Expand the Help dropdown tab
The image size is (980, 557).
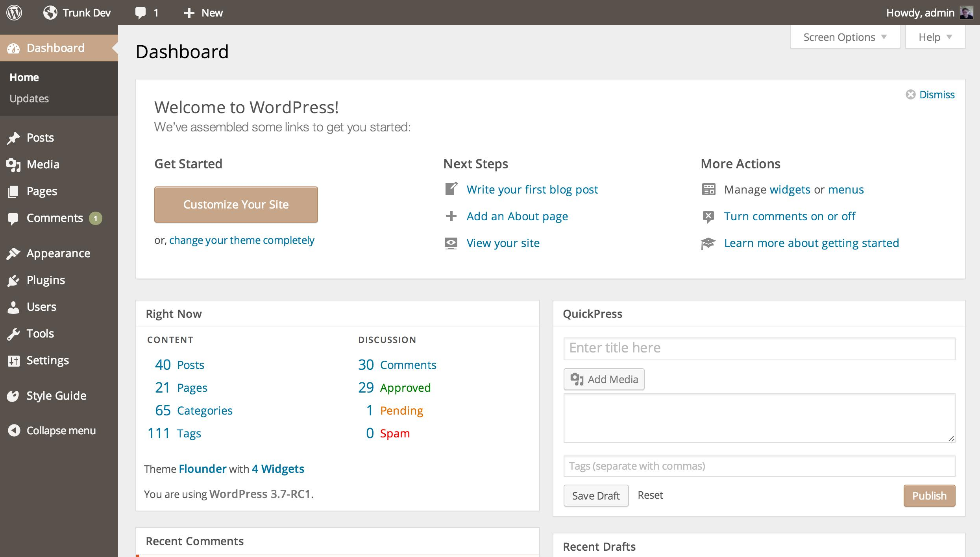[935, 37]
